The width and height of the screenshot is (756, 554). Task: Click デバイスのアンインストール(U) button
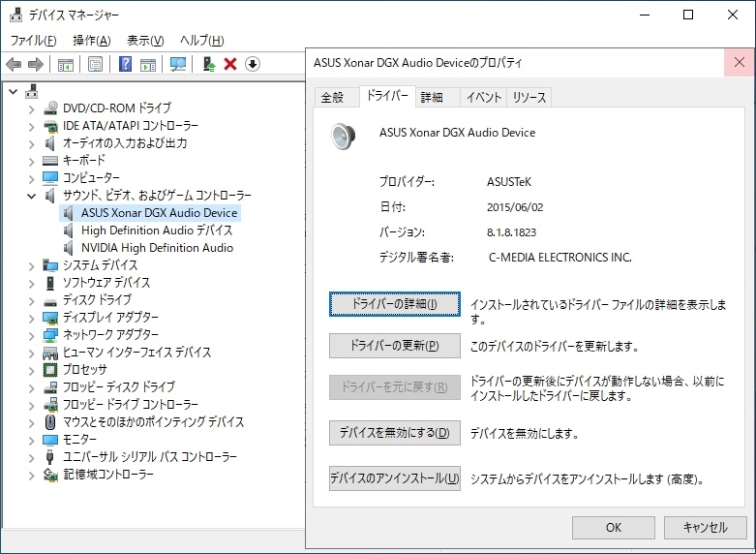pyautogui.click(x=394, y=478)
